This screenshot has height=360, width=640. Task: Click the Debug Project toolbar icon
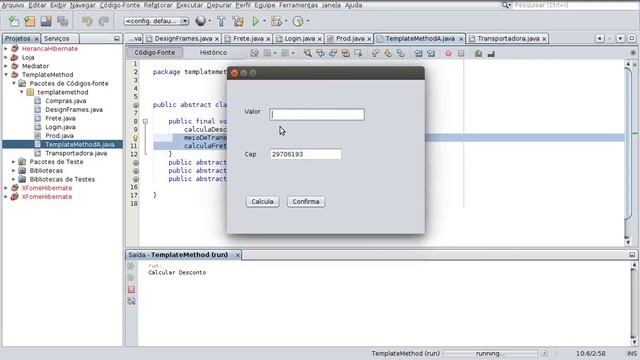276,21
